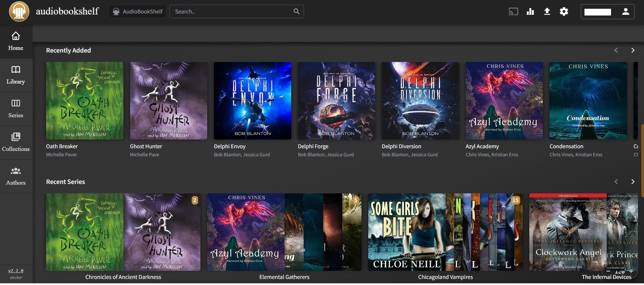
Task: Click author line under Delphi Envoy
Action: click(242, 155)
